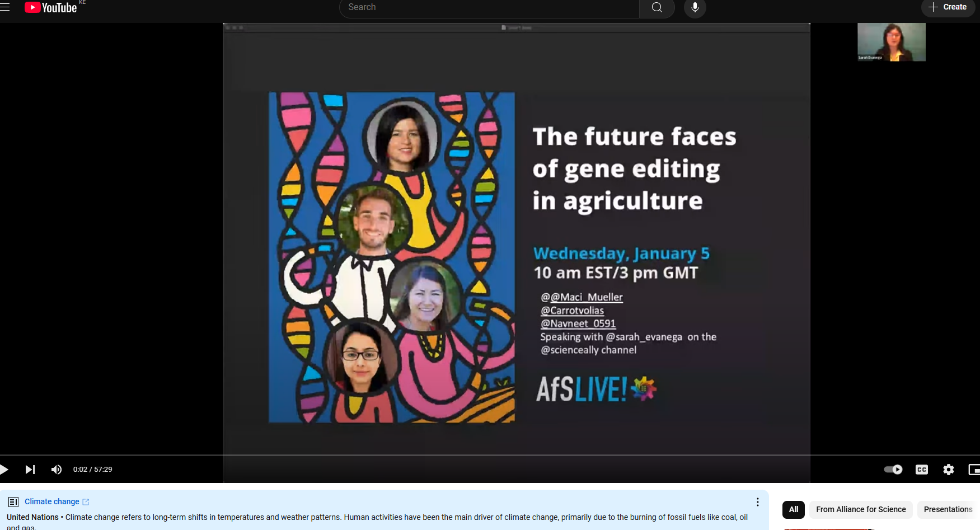
Task: Click the magnifier search button
Action: click(x=657, y=7)
